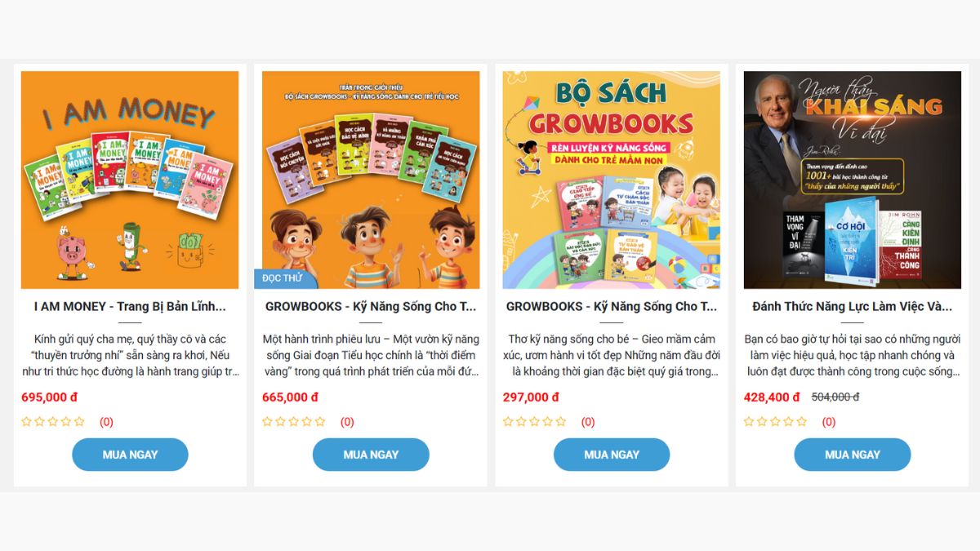Click third star on 297,000 đ GROWBOOKS
This screenshot has width=980, height=551.
pos(534,422)
